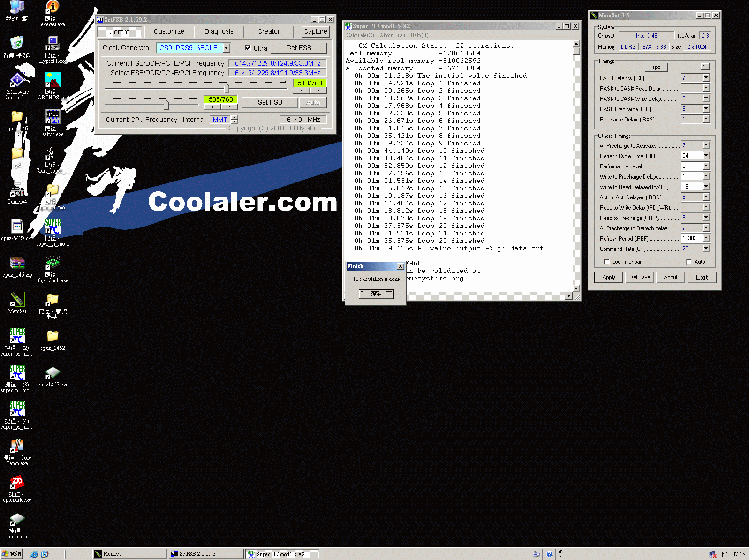749x560 pixels.
Task: Open Refresh Cycle Time (tRFC) dropdown
Action: 706,156
